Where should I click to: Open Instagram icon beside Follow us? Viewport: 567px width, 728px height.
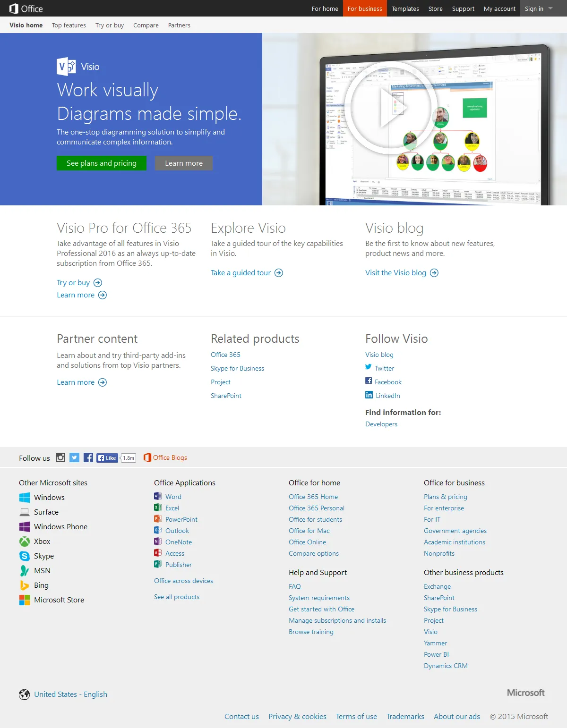click(x=60, y=457)
